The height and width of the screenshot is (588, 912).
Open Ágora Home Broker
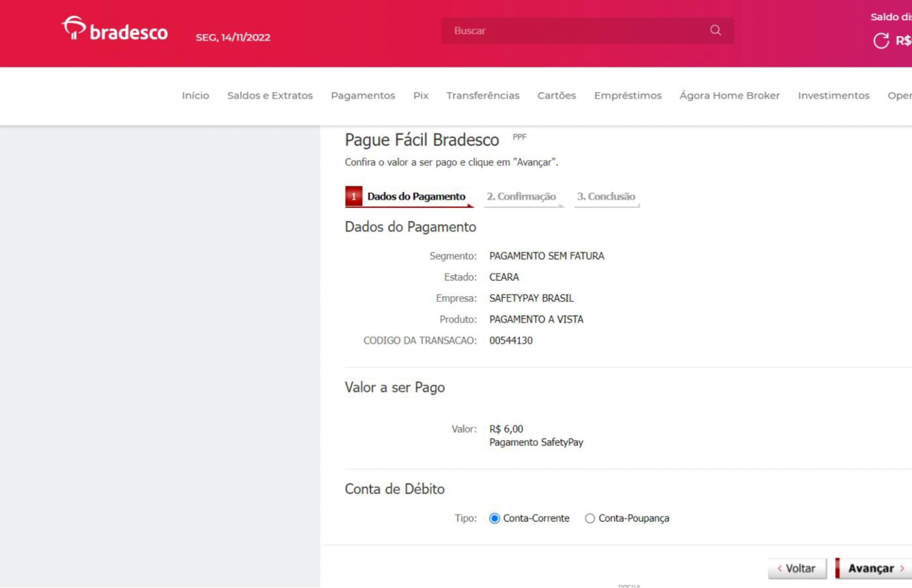pos(729,95)
